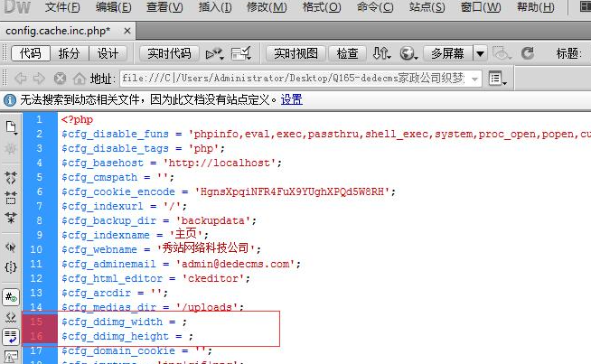Click on $cfg_disable_tags code line

pyautogui.click(x=143, y=148)
